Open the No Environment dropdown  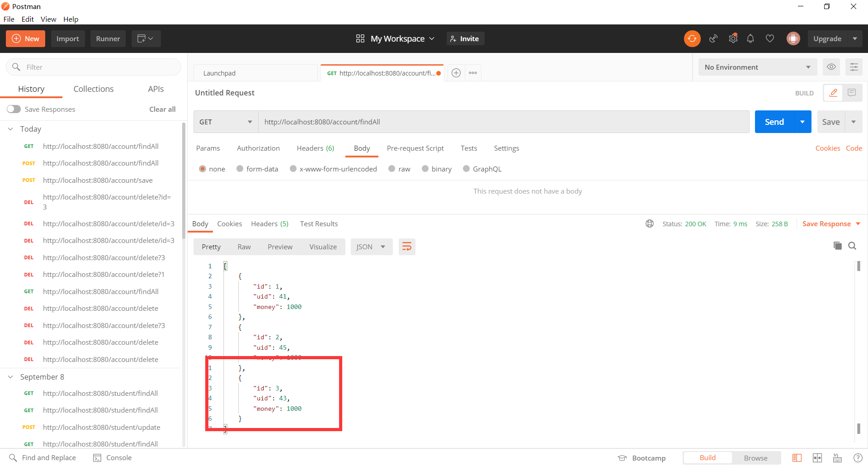pos(758,67)
